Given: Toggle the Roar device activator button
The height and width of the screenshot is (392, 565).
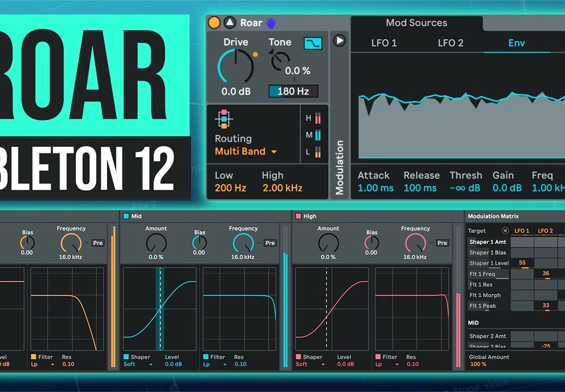Looking at the screenshot, I should click(x=214, y=23).
